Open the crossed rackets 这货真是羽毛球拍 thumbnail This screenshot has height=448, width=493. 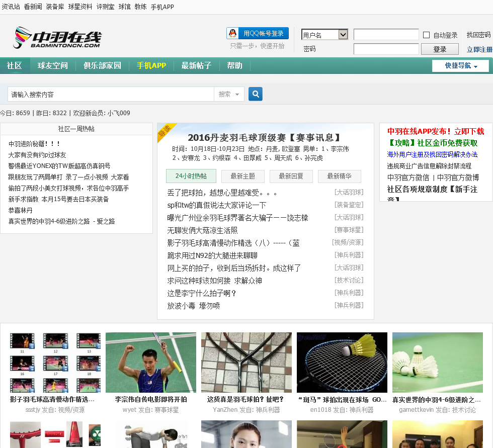coord(247,363)
